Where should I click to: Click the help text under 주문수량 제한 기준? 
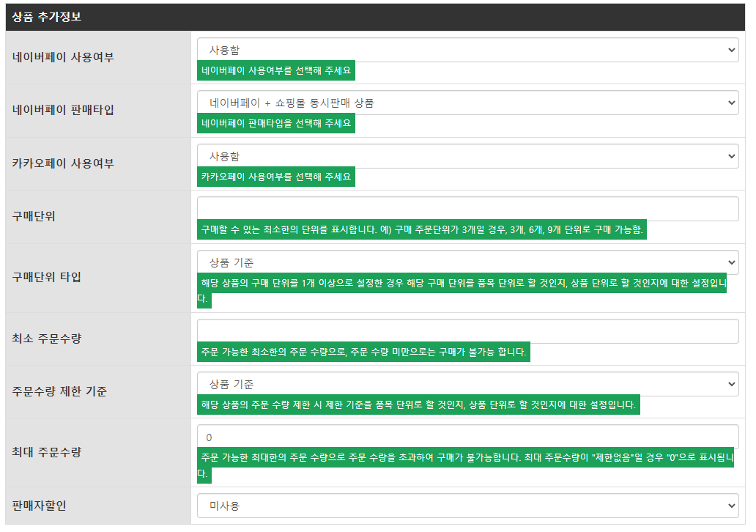click(x=418, y=404)
